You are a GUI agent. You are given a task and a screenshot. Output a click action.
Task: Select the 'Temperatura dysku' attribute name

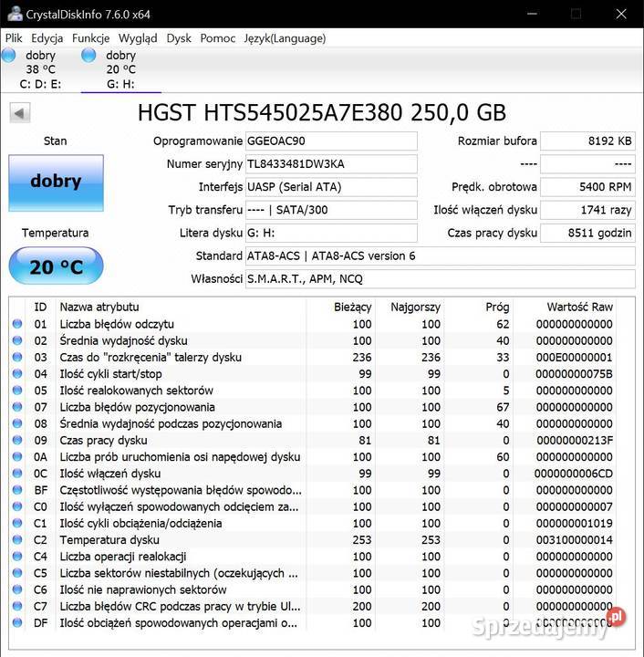click(109, 540)
